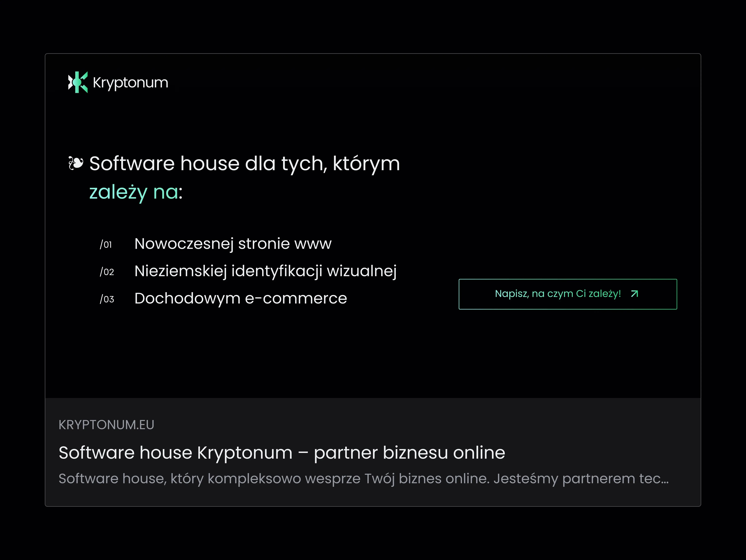Click the ellipsis ending the truncated description
746x560 pixels.
pos(664,479)
